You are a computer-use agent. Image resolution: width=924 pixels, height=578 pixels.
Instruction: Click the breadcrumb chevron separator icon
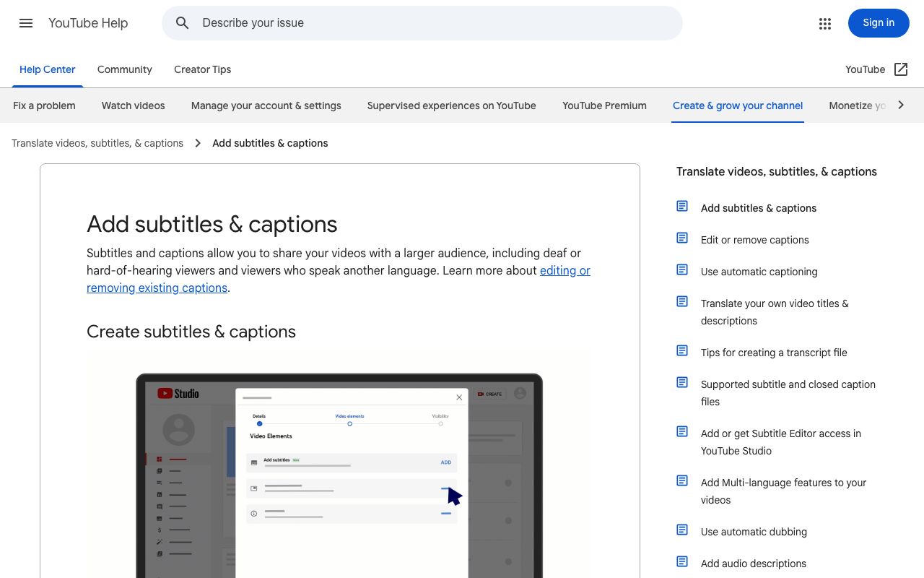(198, 143)
